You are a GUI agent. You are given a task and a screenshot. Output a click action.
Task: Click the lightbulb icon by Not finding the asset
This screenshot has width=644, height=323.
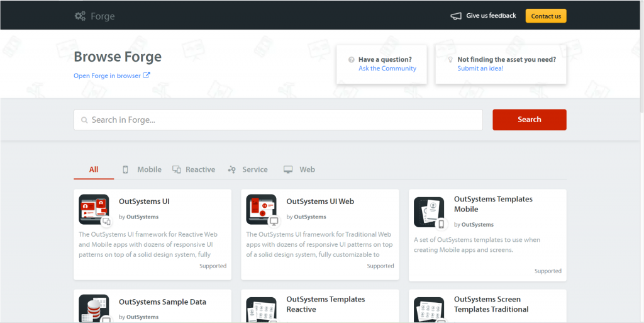pyautogui.click(x=450, y=60)
